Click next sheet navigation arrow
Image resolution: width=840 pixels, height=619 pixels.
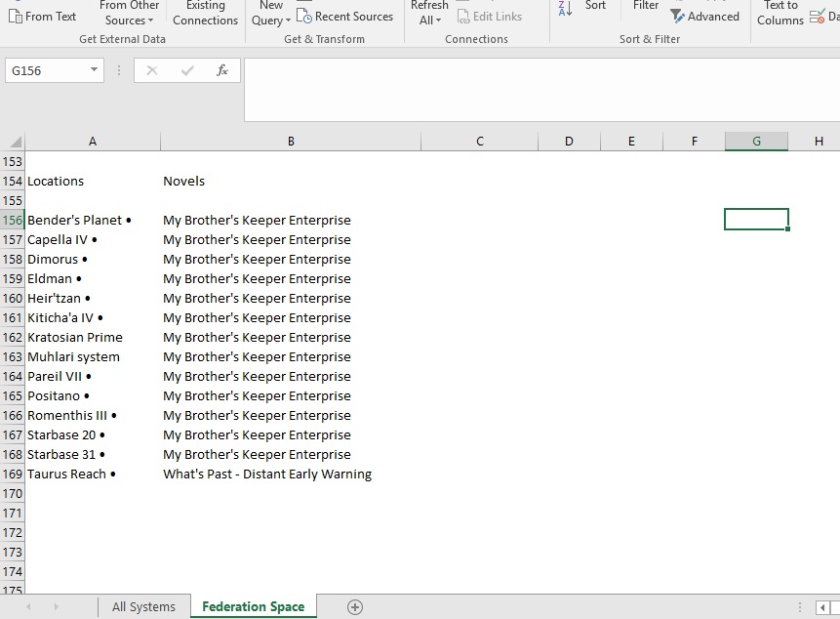[x=56, y=607]
